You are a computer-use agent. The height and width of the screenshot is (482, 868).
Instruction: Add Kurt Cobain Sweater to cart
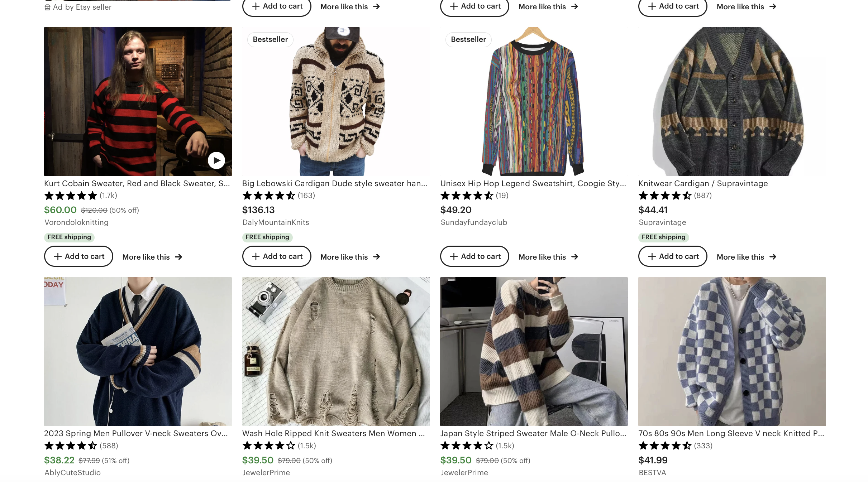[78, 256]
